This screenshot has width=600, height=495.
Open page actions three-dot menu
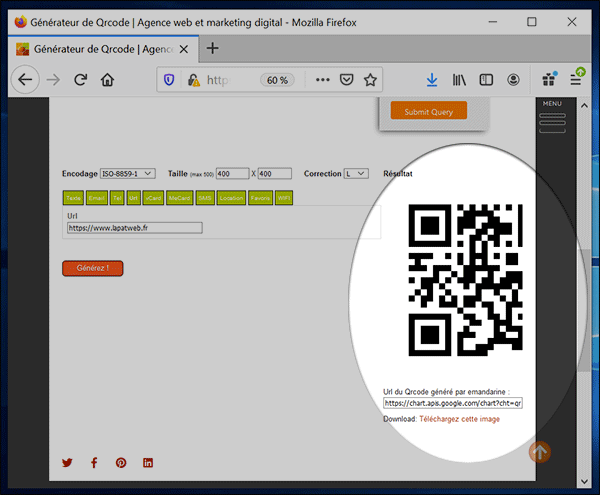coord(322,80)
